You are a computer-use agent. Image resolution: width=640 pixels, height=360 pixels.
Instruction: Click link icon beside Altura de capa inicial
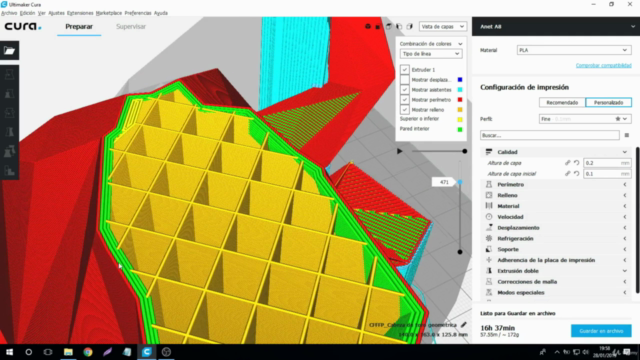tap(567, 173)
